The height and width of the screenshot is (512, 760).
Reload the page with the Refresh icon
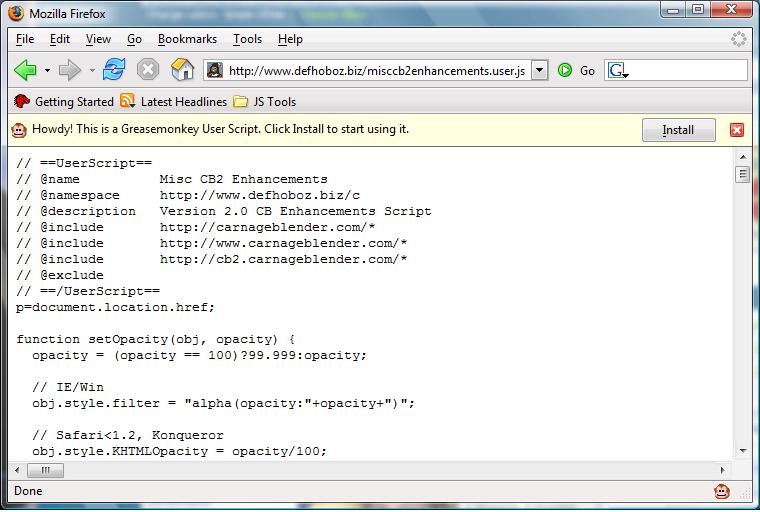(x=114, y=70)
